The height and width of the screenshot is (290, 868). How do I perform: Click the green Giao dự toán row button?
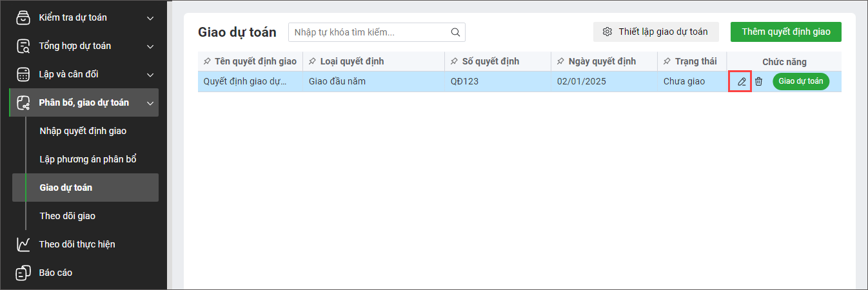(800, 81)
